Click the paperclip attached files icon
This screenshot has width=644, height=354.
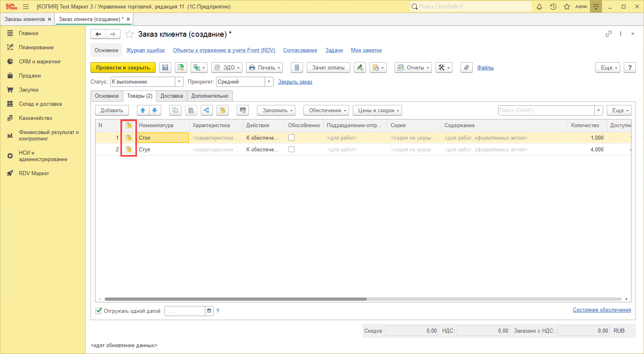click(x=466, y=68)
